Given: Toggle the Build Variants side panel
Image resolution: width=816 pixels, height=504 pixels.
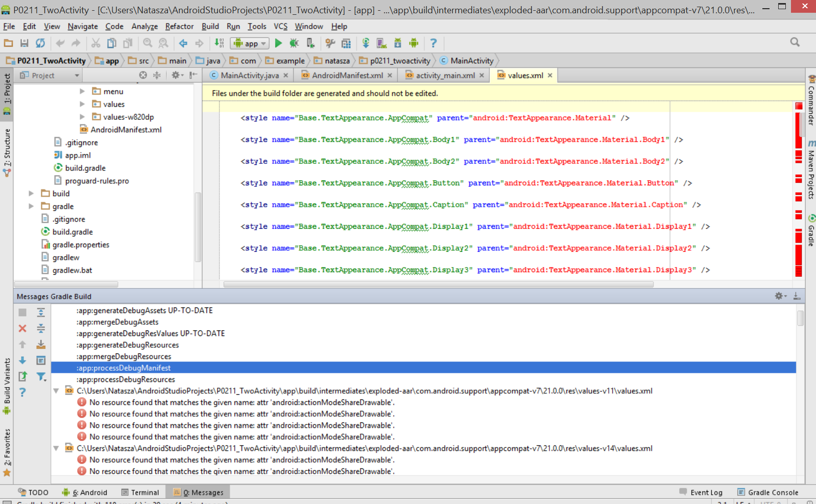Looking at the screenshot, I should [7, 386].
